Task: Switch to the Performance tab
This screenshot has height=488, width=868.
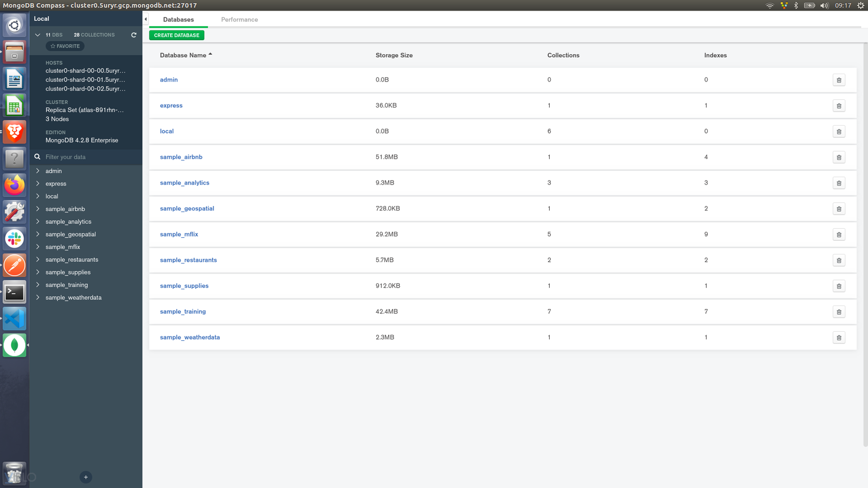Action: click(239, 19)
